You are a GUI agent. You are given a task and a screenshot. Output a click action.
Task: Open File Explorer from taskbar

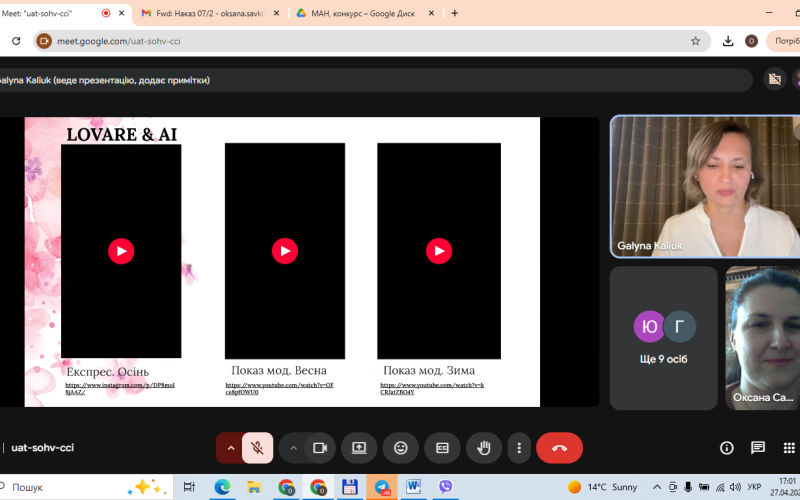coord(254,487)
